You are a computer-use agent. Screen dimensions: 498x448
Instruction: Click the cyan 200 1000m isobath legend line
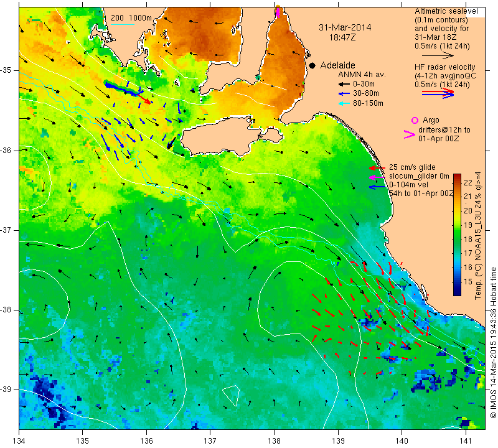coord(122,24)
